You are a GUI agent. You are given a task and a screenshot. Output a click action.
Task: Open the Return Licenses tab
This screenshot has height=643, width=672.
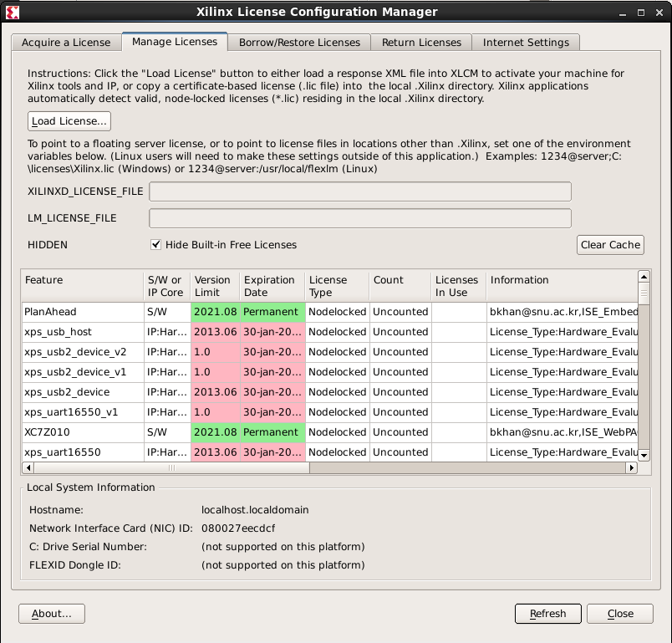coord(421,42)
